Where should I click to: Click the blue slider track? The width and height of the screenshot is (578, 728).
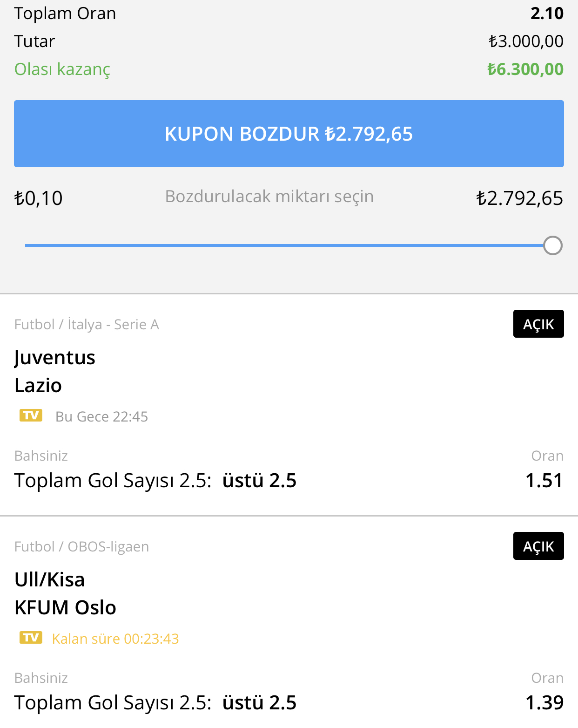[284, 245]
